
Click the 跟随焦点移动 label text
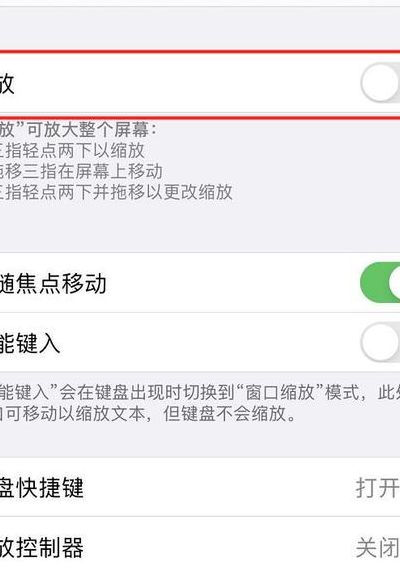point(53,283)
